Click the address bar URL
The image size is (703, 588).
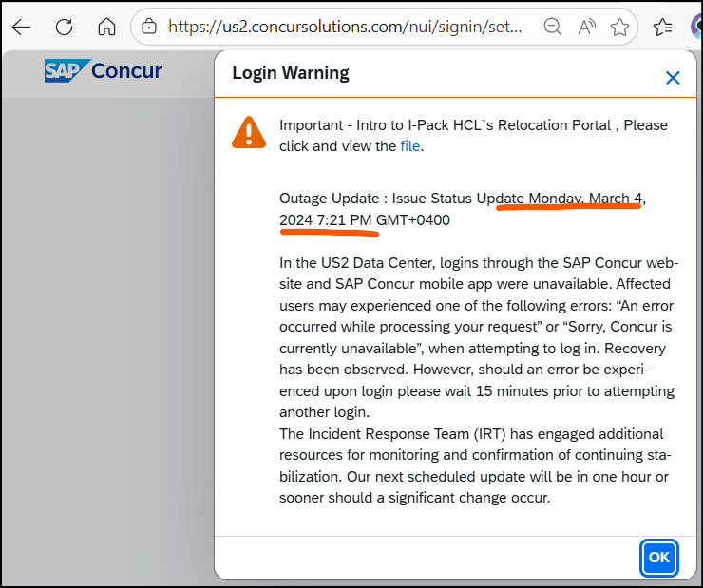[345, 27]
